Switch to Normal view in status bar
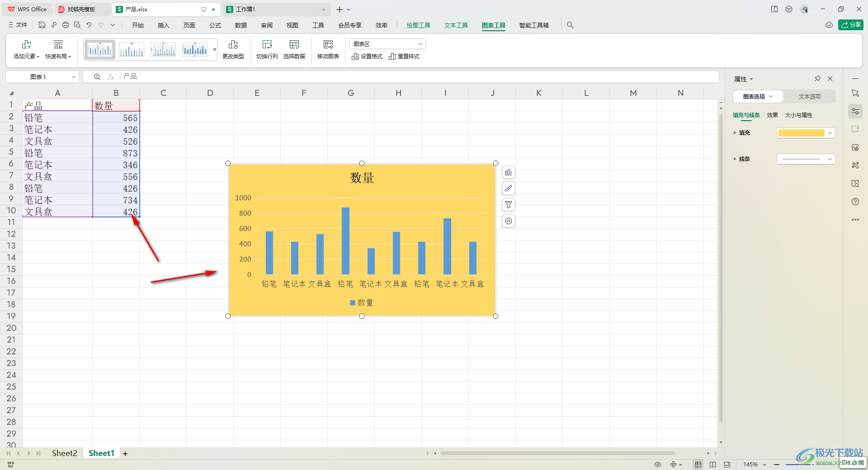 tap(698, 464)
